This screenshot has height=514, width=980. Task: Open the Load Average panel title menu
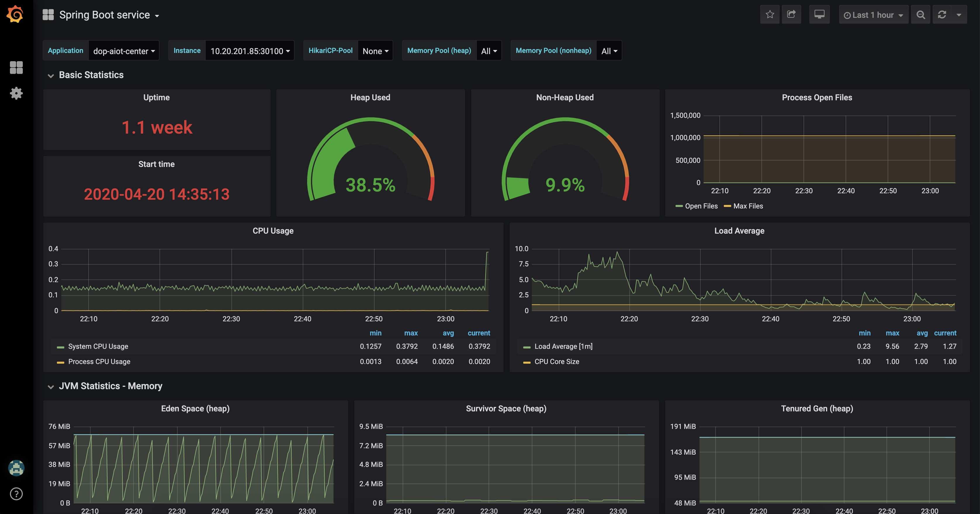pyautogui.click(x=739, y=231)
